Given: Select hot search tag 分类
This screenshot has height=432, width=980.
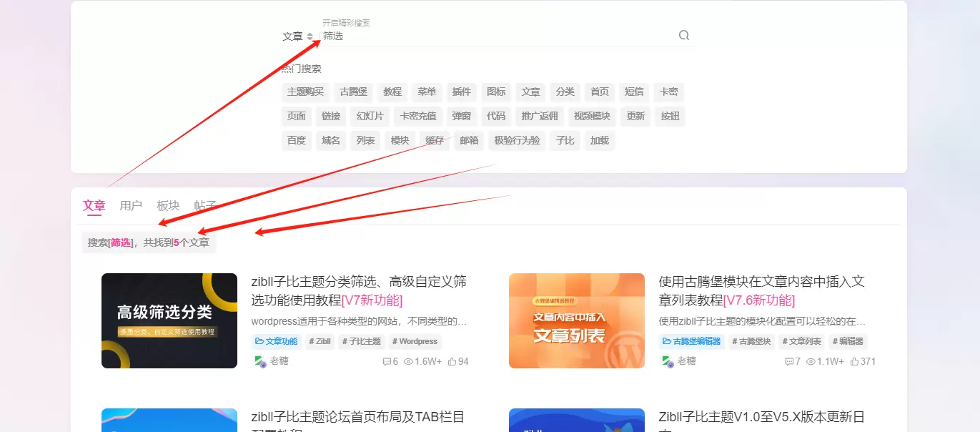Looking at the screenshot, I should pos(565,92).
